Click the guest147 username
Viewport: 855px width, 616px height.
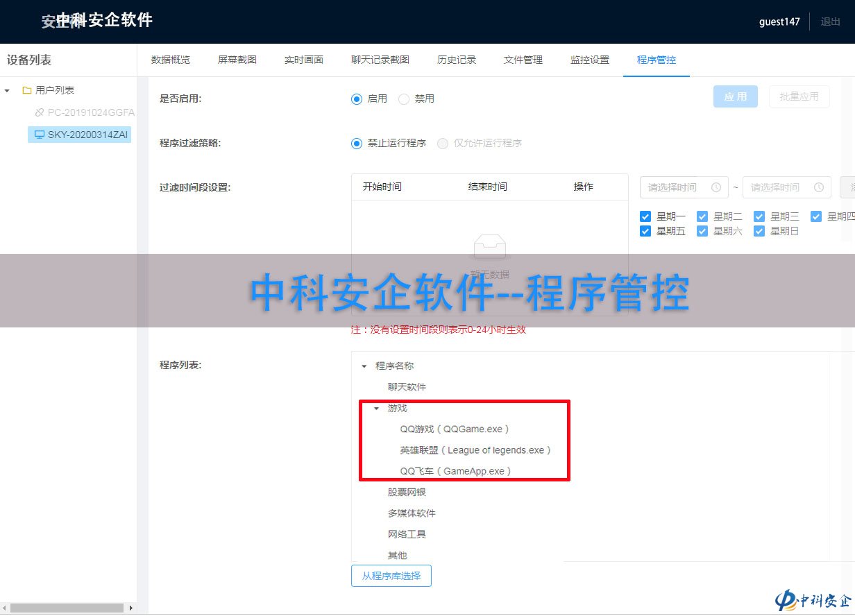[779, 22]
